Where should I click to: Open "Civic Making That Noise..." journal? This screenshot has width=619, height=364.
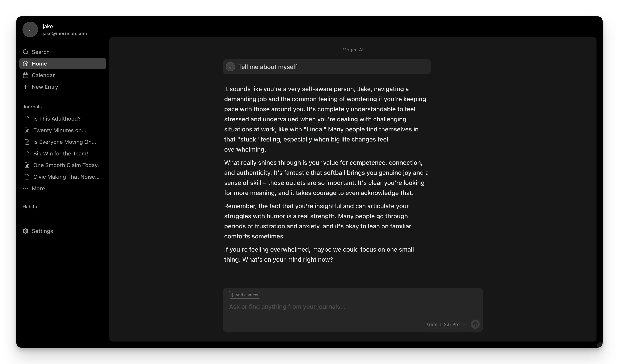click(x=66, y=177)
